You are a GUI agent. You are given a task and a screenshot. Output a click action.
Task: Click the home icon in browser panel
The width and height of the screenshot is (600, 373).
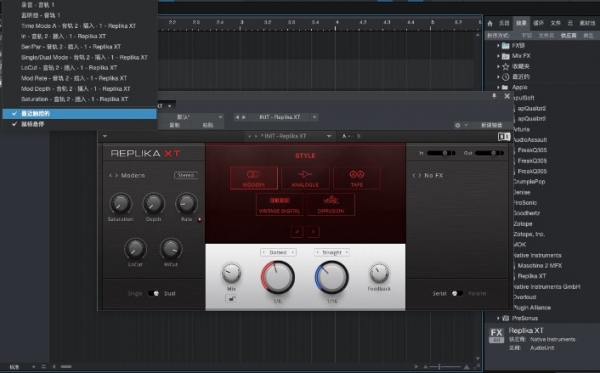point(490,23)
